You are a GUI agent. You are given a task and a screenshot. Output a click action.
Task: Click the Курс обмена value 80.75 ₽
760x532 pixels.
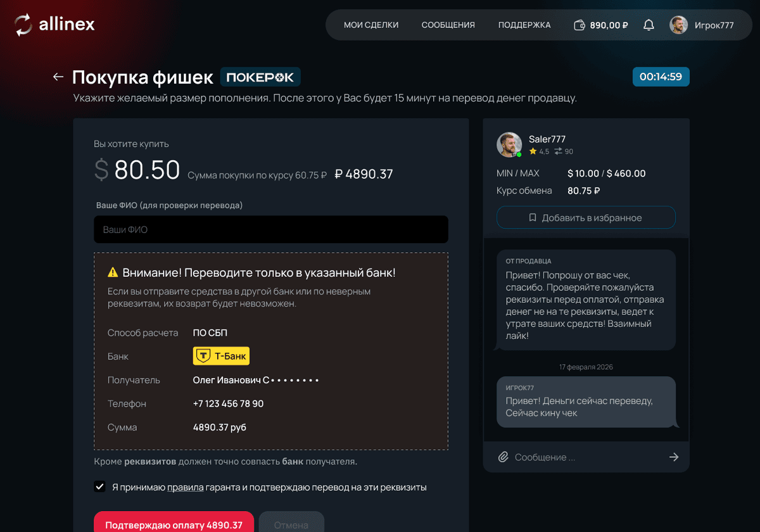tap(583, 190)
